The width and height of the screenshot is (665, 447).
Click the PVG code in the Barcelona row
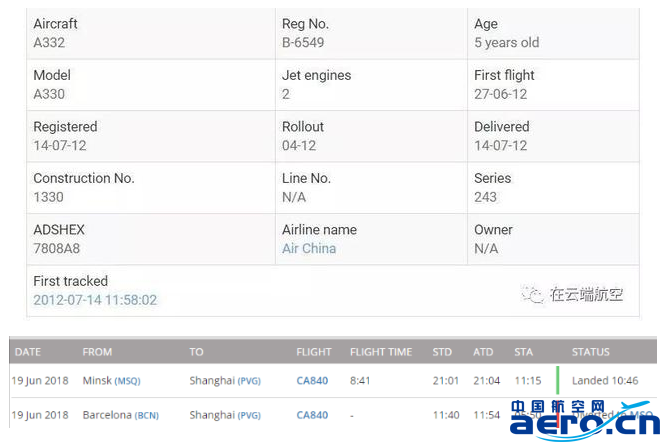pos(249,415)
